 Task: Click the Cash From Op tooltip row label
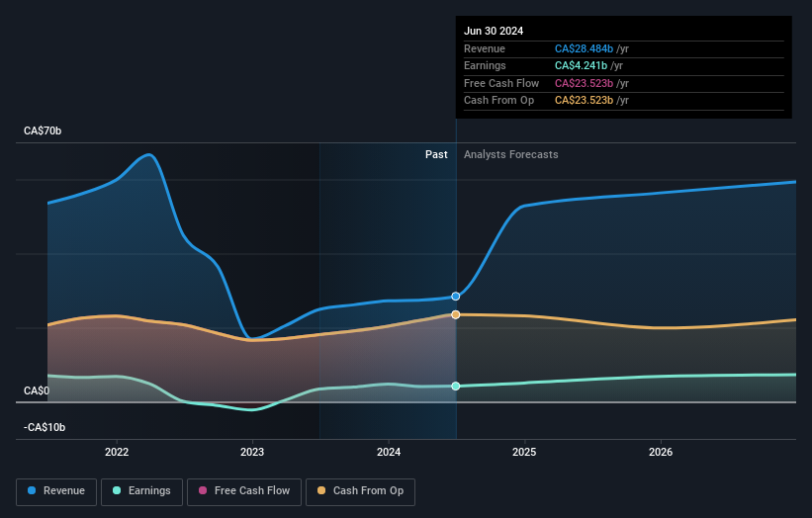tap(498, 101)
